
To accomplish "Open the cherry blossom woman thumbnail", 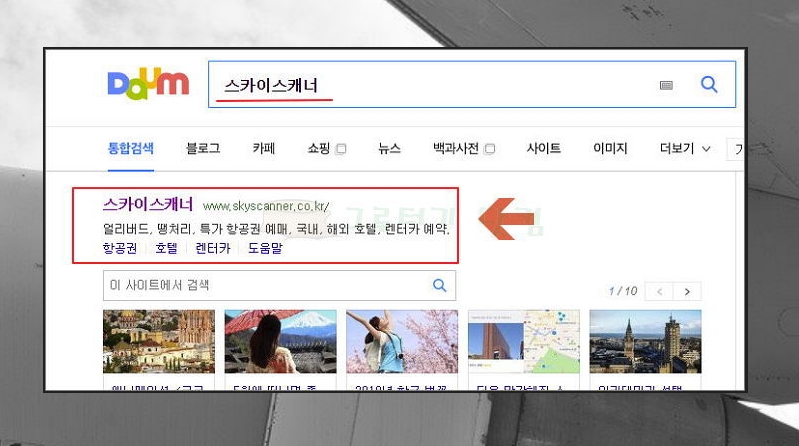I will 402,342.
